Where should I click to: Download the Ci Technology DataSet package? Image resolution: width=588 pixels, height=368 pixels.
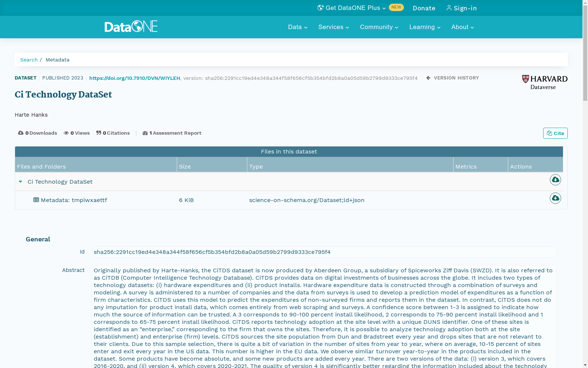click(x=555, y=180)
